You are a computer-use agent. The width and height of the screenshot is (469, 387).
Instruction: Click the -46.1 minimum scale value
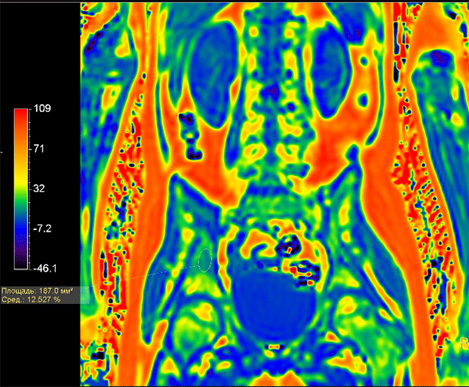tap(45, 268)
